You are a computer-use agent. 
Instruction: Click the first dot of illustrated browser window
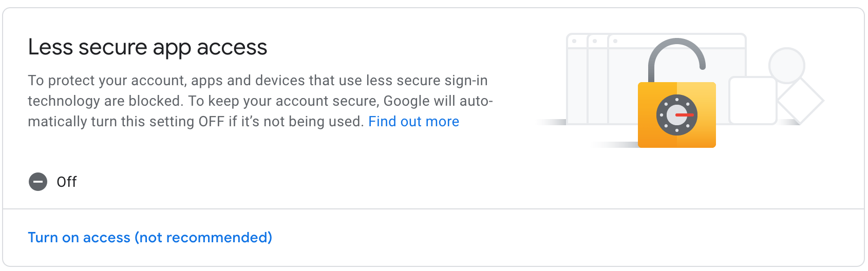point(574,41)
